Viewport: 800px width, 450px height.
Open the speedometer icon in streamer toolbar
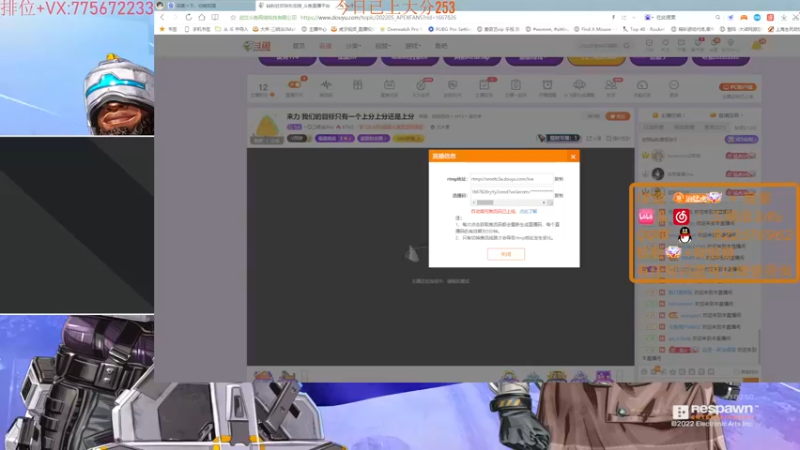tap(642, 85)
